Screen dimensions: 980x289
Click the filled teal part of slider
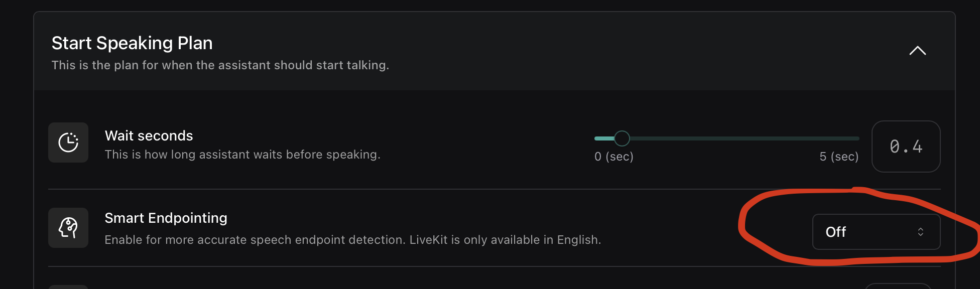(604, 138)
